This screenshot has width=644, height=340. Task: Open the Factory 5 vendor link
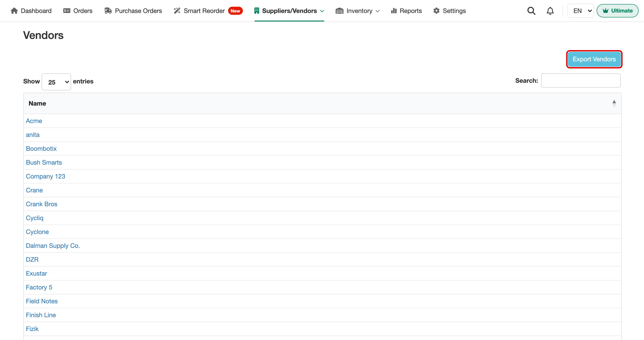click(x=39, y=287)
